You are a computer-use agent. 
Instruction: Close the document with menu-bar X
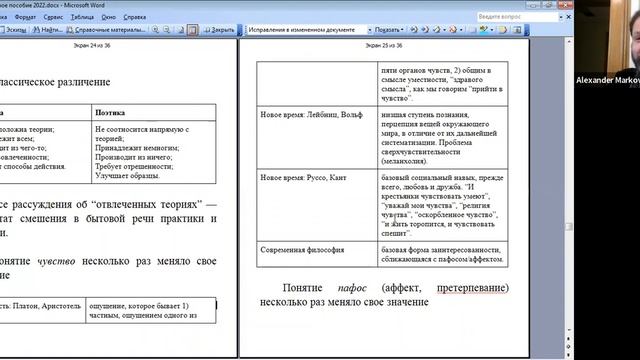point(569,17)
